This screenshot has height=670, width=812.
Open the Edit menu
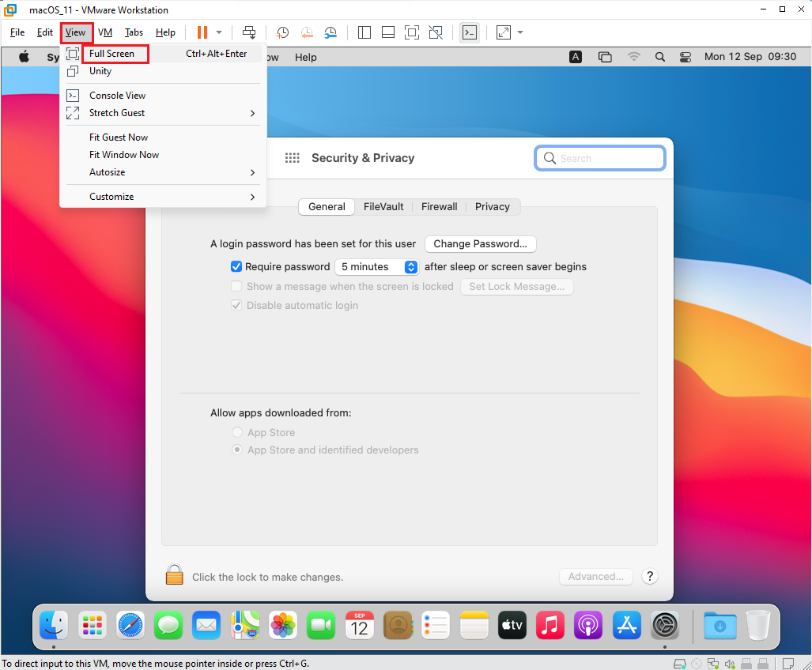click(44, 32)
